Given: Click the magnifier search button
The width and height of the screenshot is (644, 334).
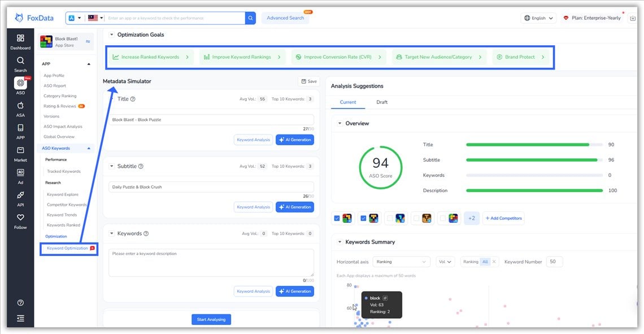Looking at the screenshot, I should (x=250, y=18).
